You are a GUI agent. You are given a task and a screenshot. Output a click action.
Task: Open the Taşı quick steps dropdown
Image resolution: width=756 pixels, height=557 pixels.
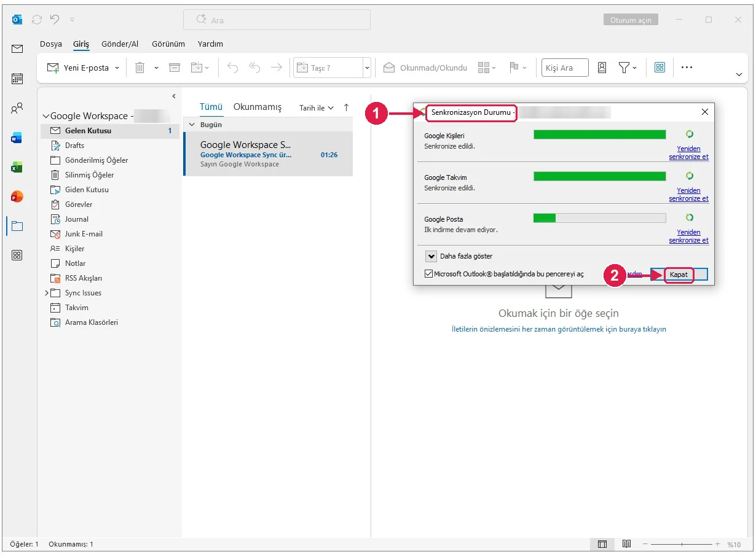[x=367, y=68]
